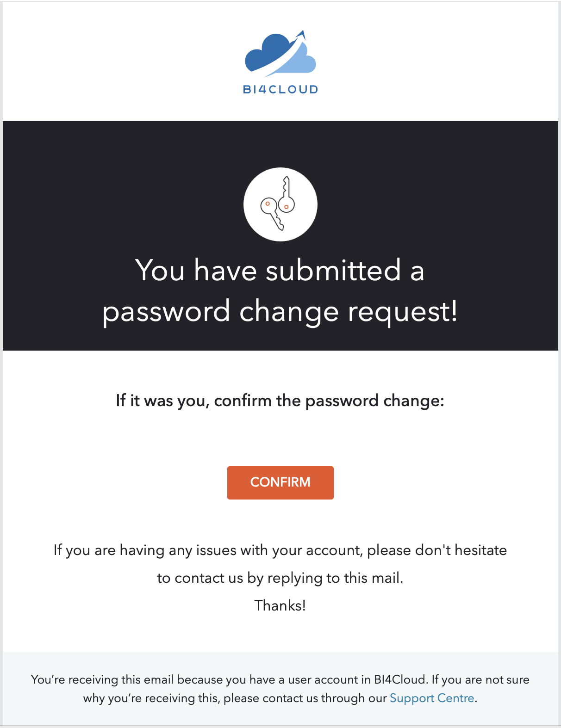Click the BI4CLOUD wordmark text
The height and width of the screenshot is (728, 561).
pyautogui.click(x=280, y=89)
